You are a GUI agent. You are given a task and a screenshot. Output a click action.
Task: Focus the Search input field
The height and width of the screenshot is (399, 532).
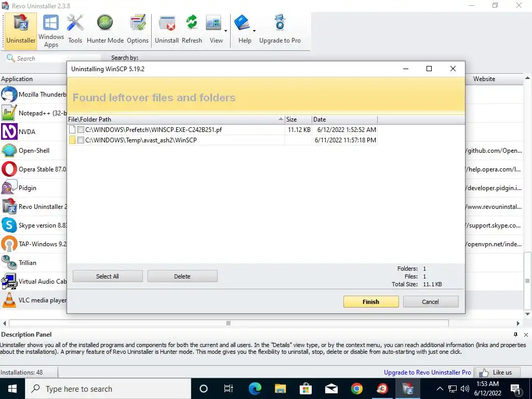pos(58,58)
